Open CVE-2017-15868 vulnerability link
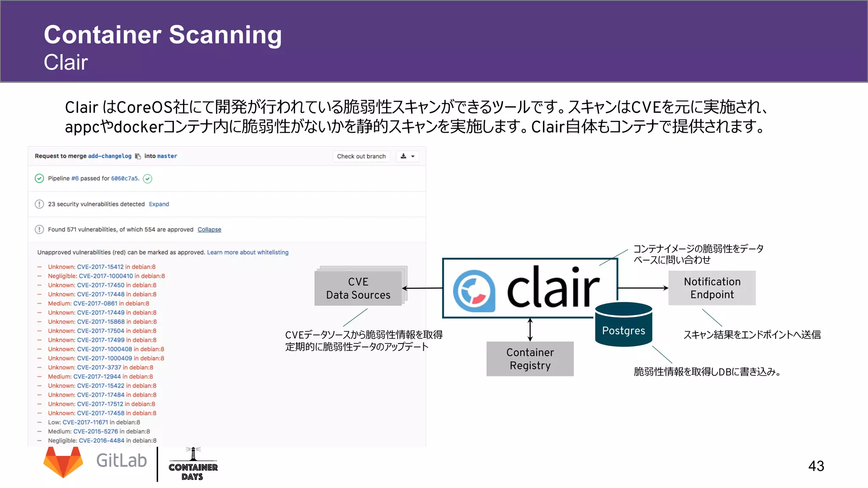The height and width of the screenshot is (488, 868). pos(101,322)
